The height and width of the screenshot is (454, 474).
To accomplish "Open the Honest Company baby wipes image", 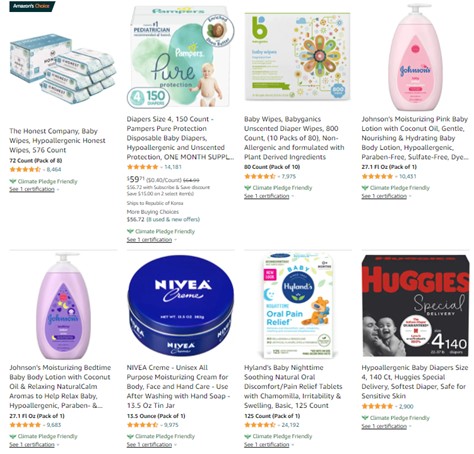I will (x=63, y=68).
